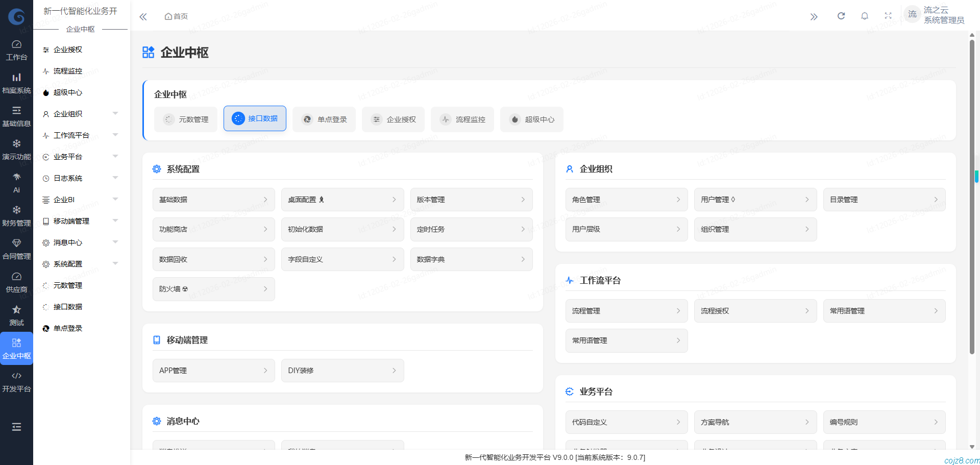Expand the 工作流平台 sidebar submenu
This screenshot has width=980, height=465.
[80, 135]
